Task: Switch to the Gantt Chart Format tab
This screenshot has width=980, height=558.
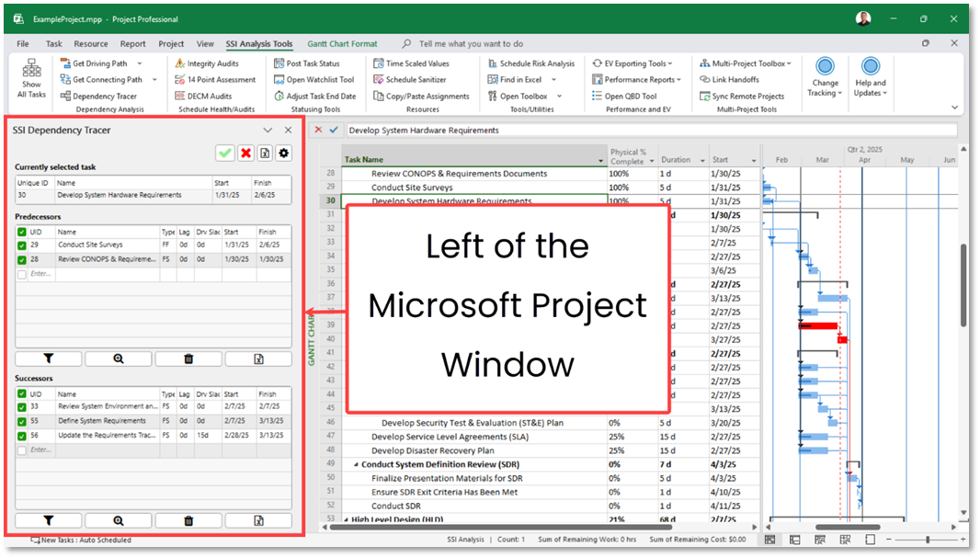Action: click(x=342, y=44)
